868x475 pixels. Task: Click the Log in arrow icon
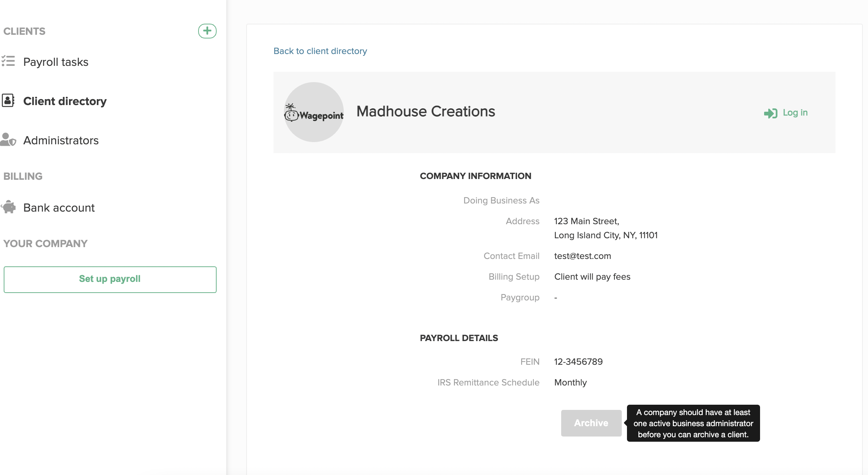[771, 113]
